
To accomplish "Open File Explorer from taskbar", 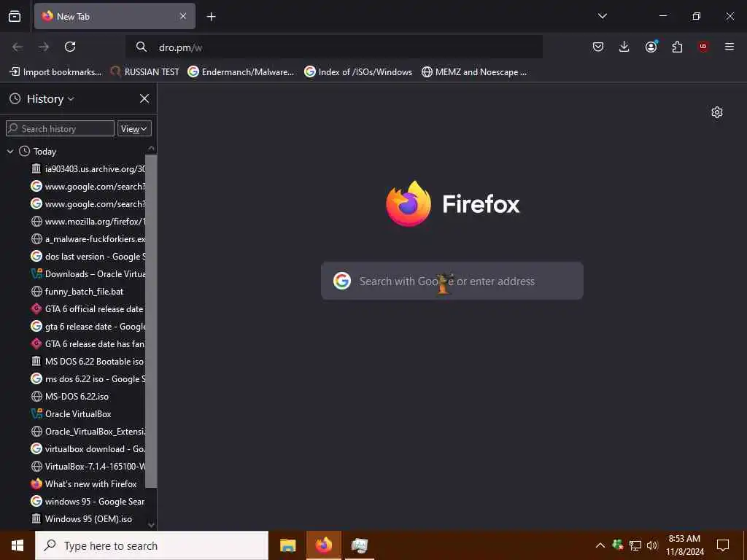I will click(287, 545).
